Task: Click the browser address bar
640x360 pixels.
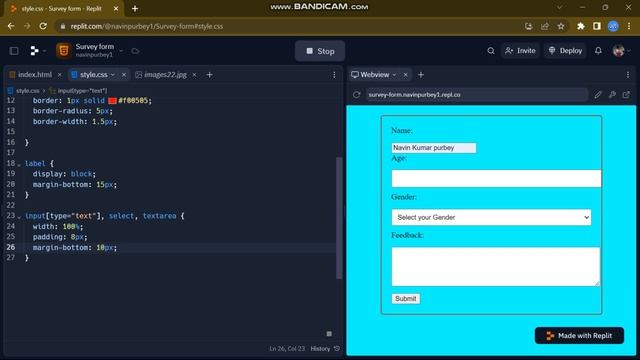Action: [288, 26]
